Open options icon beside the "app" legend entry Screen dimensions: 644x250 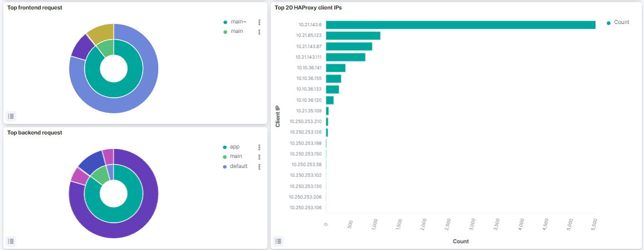click(x=259, y=147)
